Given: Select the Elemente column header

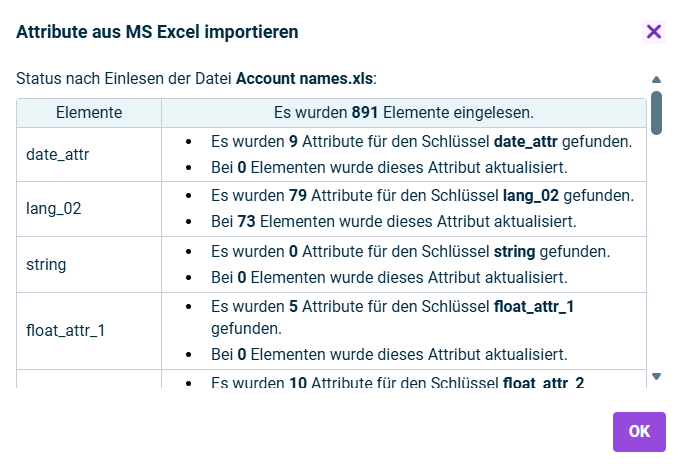Looking at the screenshot, I should coord(89,113).
